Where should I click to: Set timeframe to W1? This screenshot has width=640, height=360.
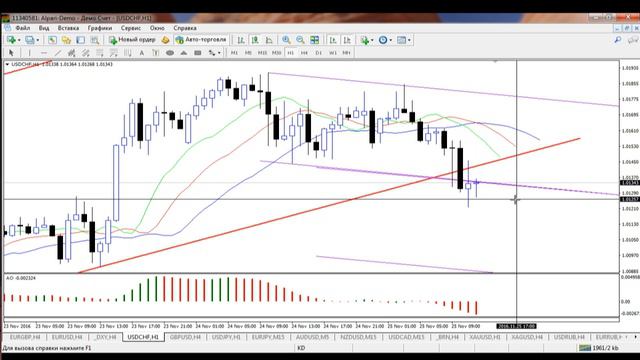[x=333, y=53]
